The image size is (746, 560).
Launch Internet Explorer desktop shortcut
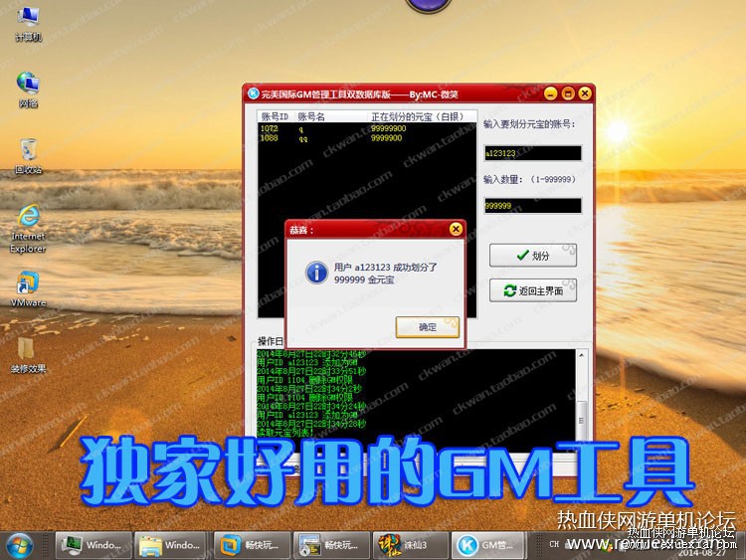point(28,229)
